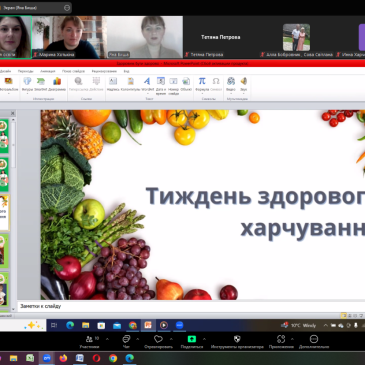
Task: Open the Zoom Chat (Чат) panel
Action: [126, 342]
